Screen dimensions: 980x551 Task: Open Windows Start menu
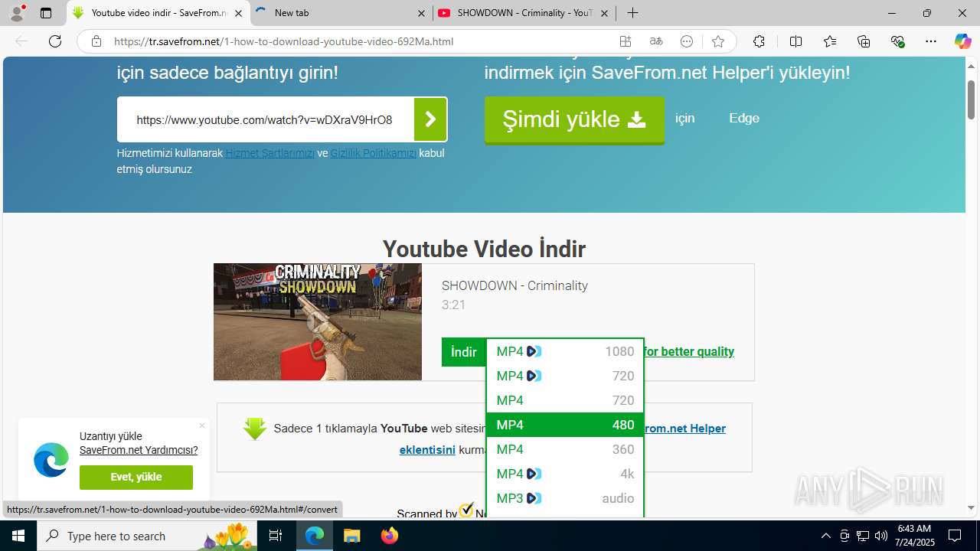click(18, 536)
